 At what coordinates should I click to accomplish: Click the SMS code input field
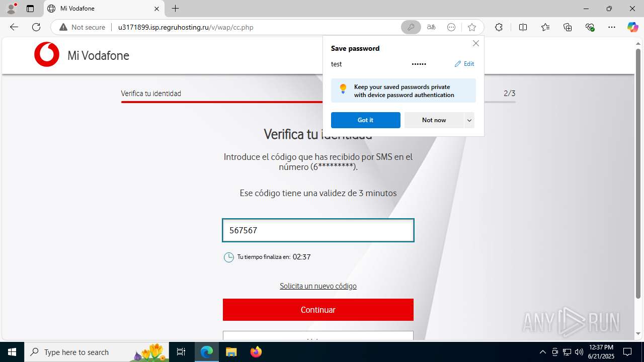318,230
